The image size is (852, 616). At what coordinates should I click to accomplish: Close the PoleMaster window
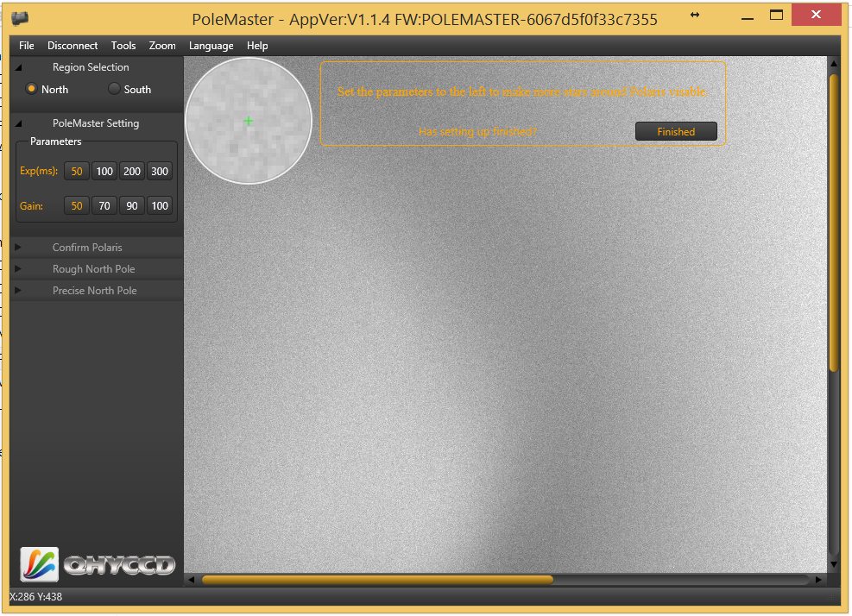pos(816,15)
